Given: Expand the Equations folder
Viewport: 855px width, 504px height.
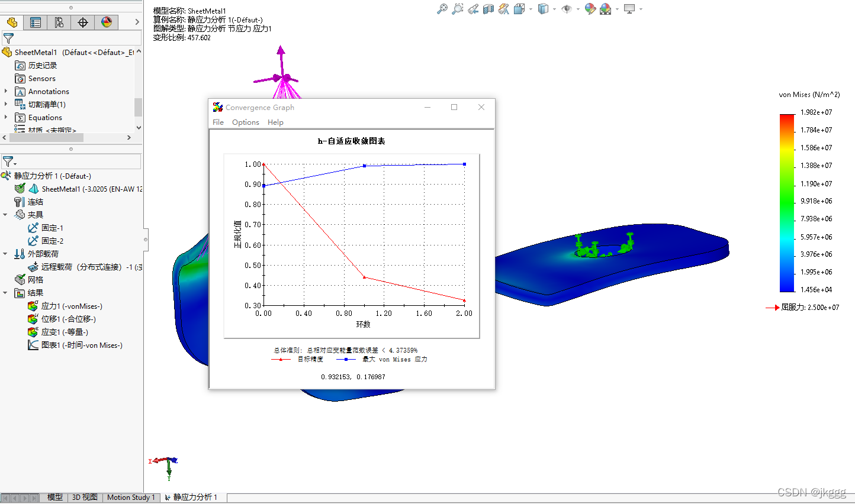Looking at the screenshot, I should tap(6, 117).
